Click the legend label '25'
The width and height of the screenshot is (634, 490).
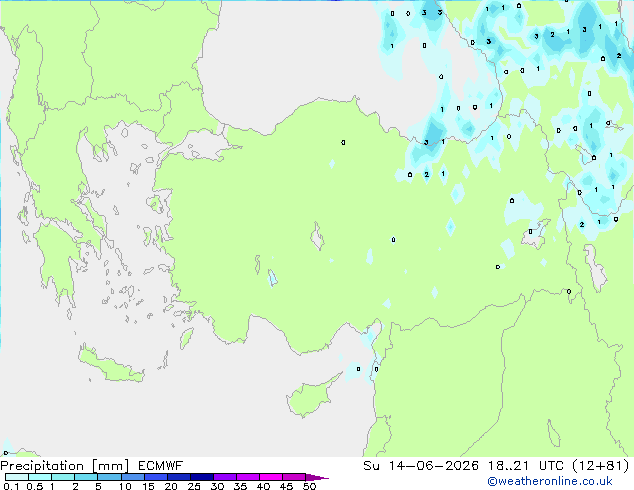pyautogui.click(x=194, y=486)
